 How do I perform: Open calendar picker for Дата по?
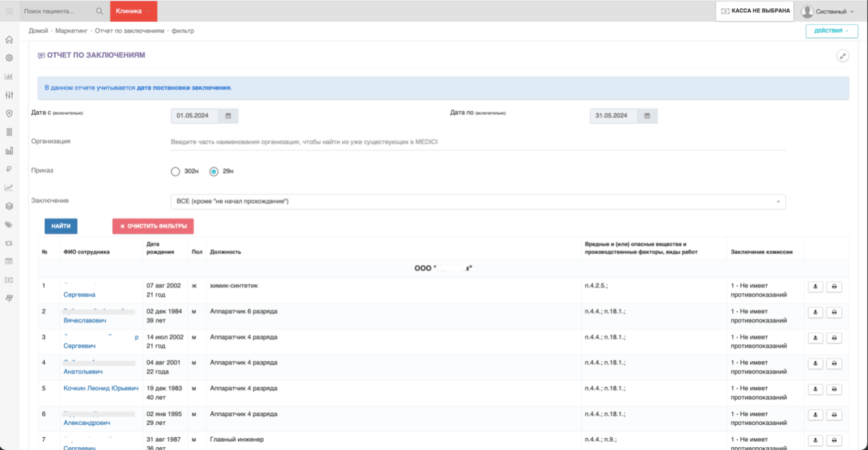point(647,116)
